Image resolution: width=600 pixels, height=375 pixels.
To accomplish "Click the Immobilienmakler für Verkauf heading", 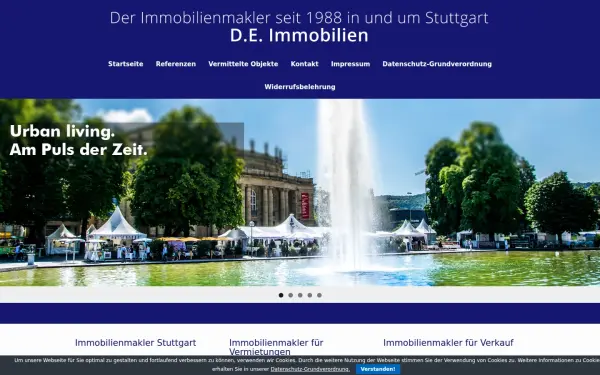I will [448, 342].
